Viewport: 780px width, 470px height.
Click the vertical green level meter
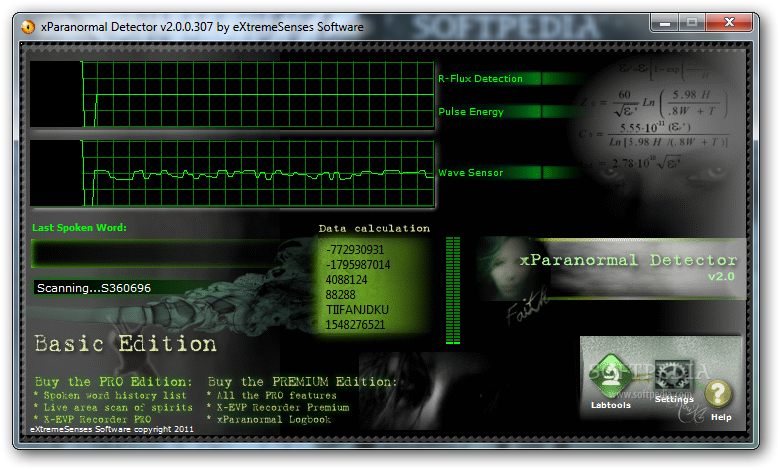coord(453,290)
